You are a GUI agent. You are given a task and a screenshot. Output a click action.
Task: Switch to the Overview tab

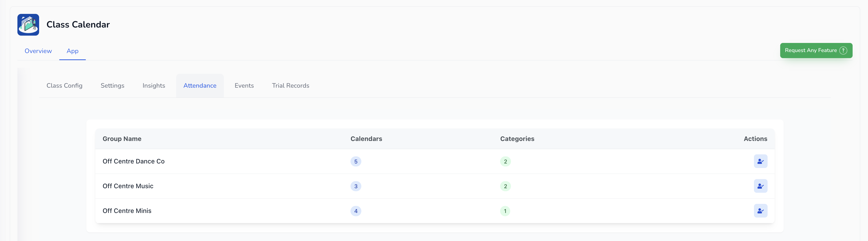(x=38, y=51)
